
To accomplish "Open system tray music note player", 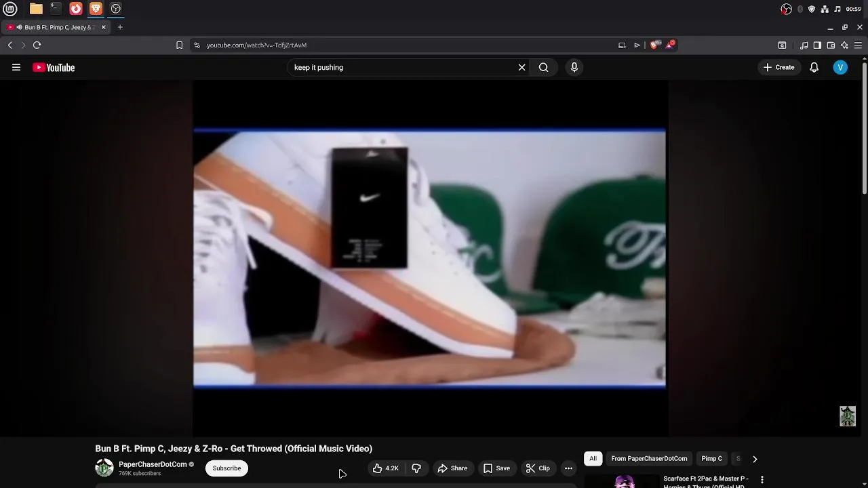I will click(x=837, y=9).
